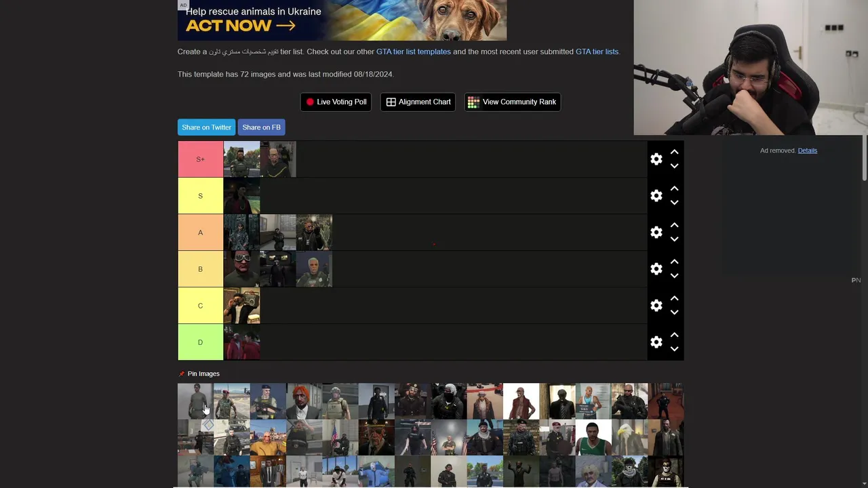Select the character image in C row
Screen dimensions: 868x488
click(241, 306)
